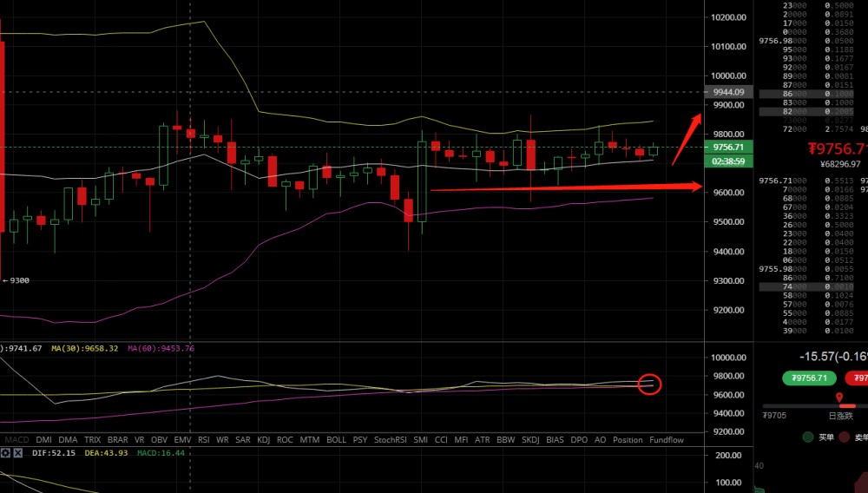Select the horizontal red arrow annotation
868x493 pixels.
[x=564, y=187]
